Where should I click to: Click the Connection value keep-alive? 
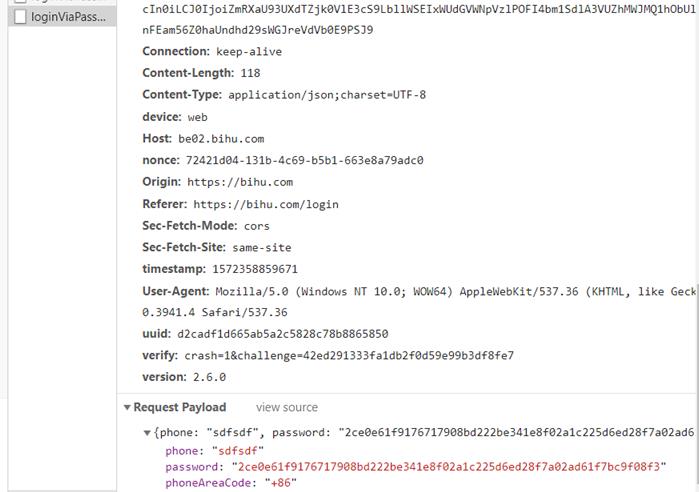click(x=249, y=52)
